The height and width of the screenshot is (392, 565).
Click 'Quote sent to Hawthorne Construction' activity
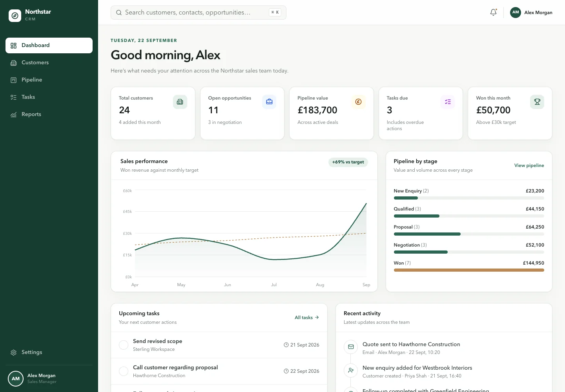pyautogui.click(x=411, y=344)
